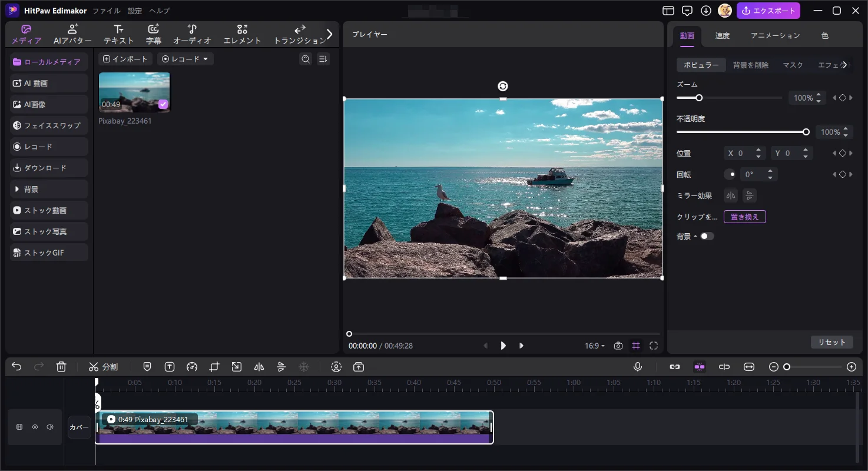This screenshot has height=471, width=868.
Task: Show more tool tabs with the right chevron
Action: point(330,34)
